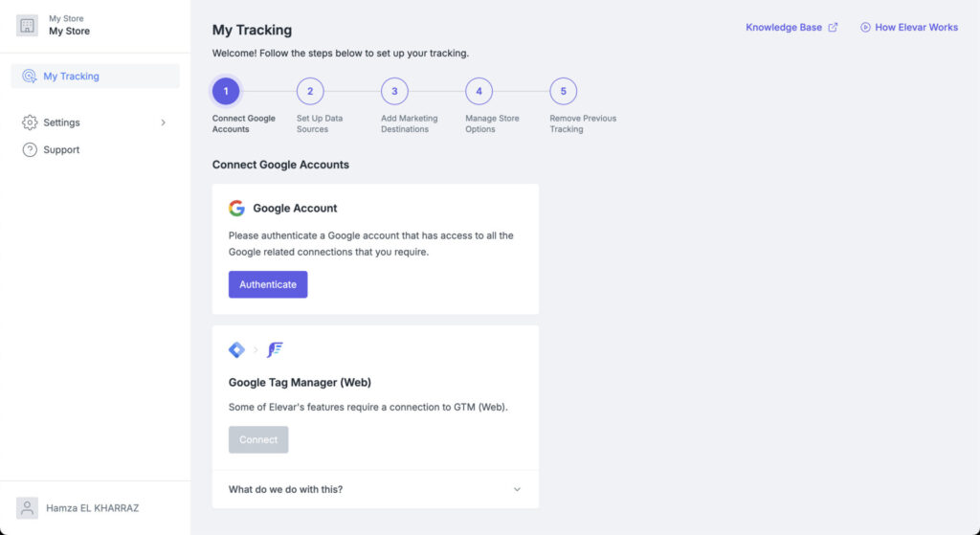Select step 5 Remove Previous Tracking
This screenshot has height=535, width=980.
[x=563, y=92]
